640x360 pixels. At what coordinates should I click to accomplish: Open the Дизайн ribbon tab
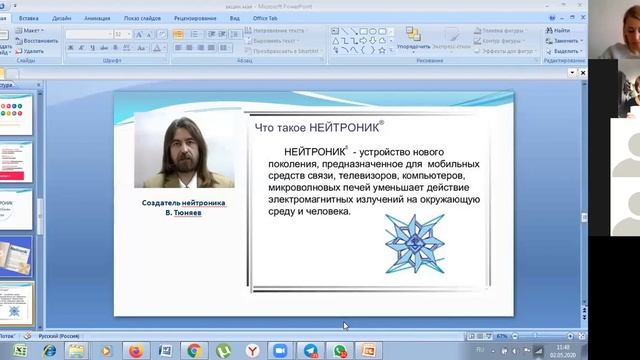point(62,18)
